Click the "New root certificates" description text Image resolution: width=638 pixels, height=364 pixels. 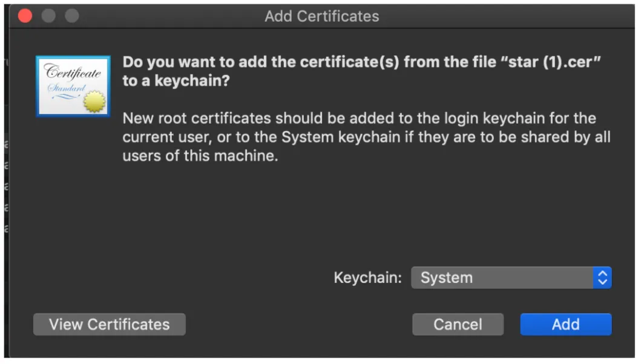tap(366, 137)
